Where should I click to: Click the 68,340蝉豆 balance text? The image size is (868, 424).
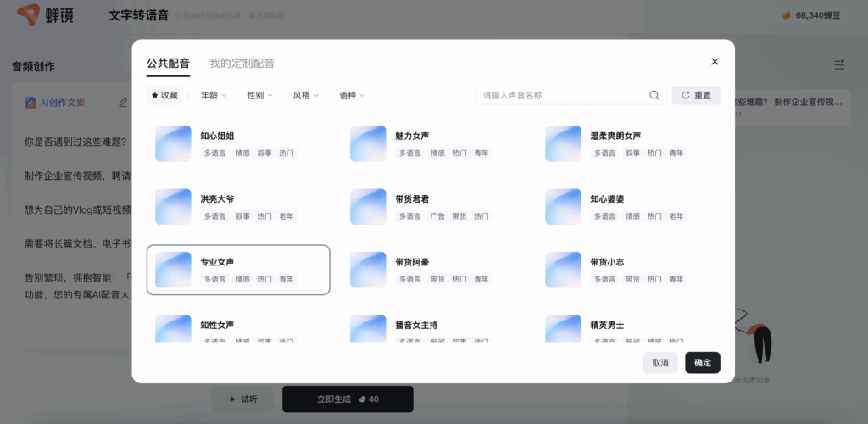coord(818,15)
